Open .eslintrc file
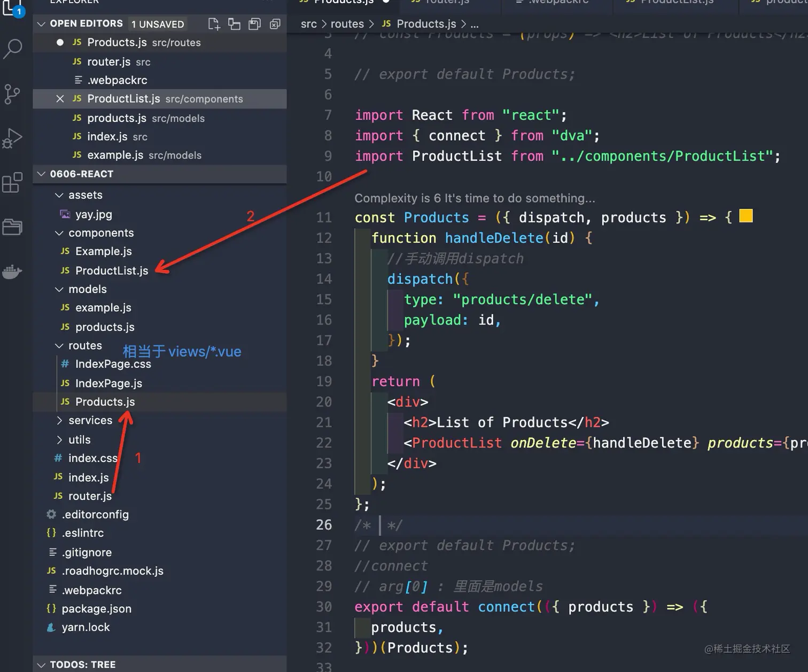The image size is (808, 672). point(160,533)
